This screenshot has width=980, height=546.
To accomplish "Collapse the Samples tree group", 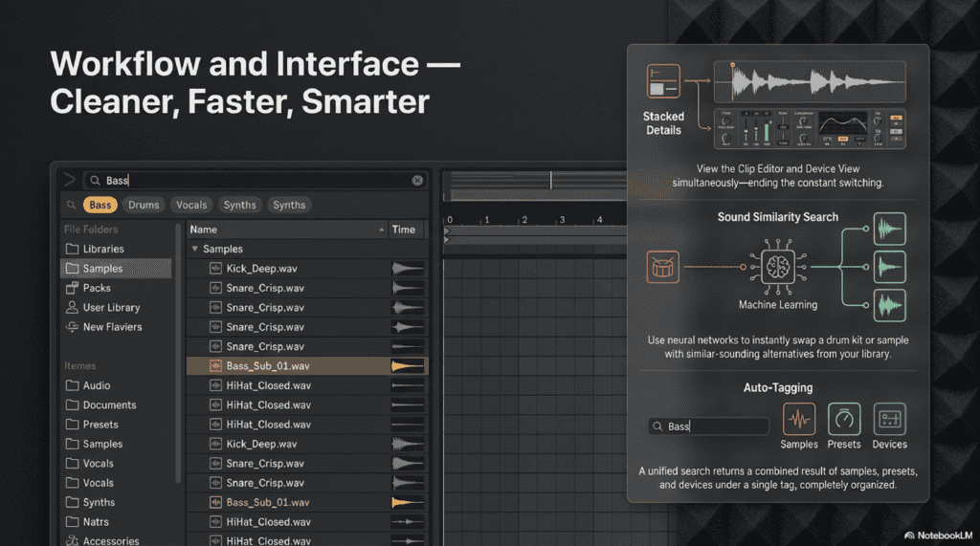I will [x=195, y=249].
